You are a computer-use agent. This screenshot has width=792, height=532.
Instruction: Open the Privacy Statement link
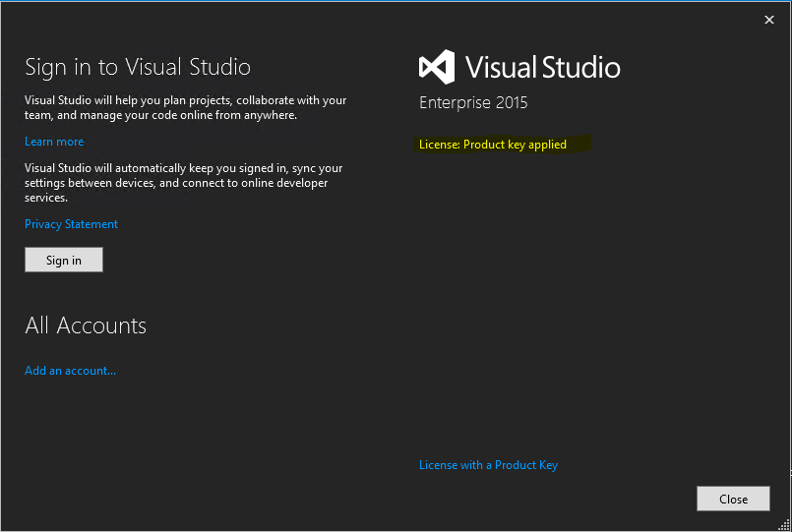(x=71, y=224)
